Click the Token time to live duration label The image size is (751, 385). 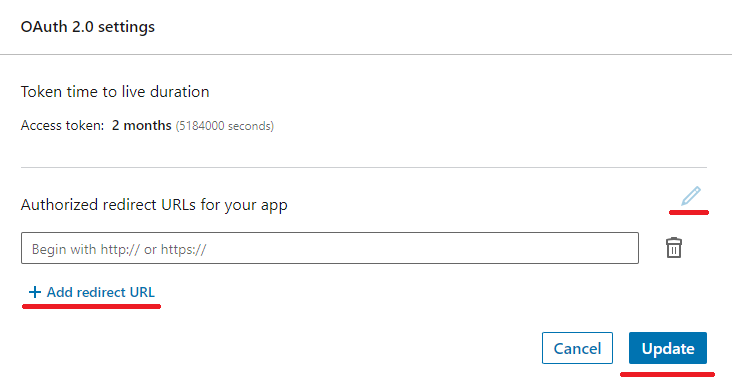point(115,91)
